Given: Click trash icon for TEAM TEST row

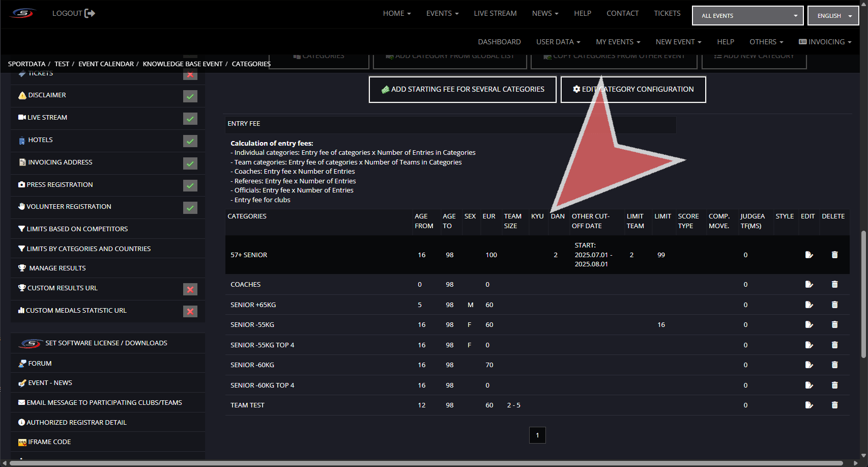Looking at the screenshot, I should (834, 405).
